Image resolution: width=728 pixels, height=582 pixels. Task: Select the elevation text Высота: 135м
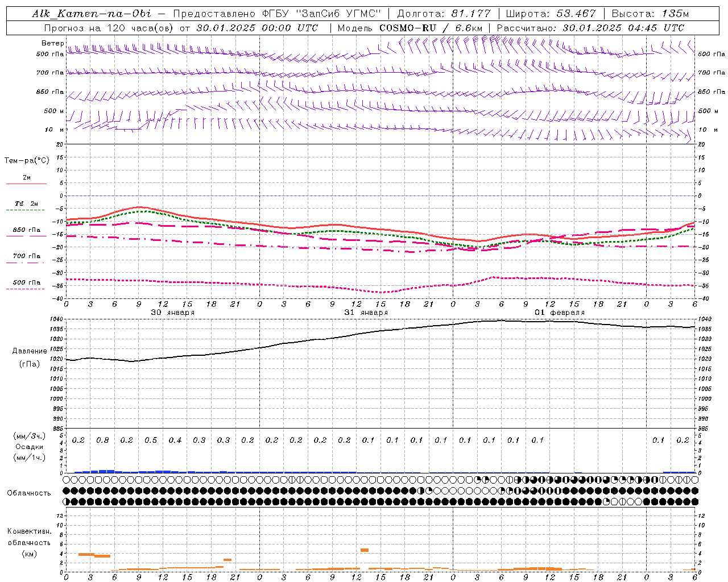click(x=651, y=14)
